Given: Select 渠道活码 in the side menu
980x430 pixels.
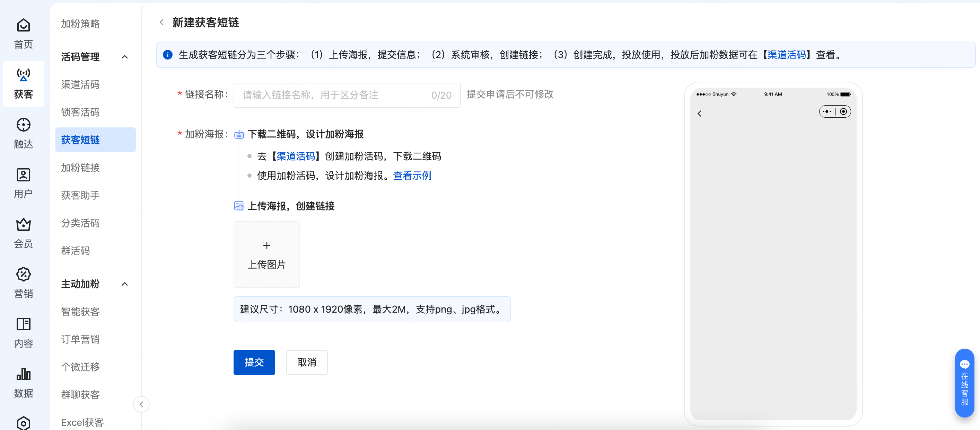Looking at the screenshot, I should [x=80, y=84].
